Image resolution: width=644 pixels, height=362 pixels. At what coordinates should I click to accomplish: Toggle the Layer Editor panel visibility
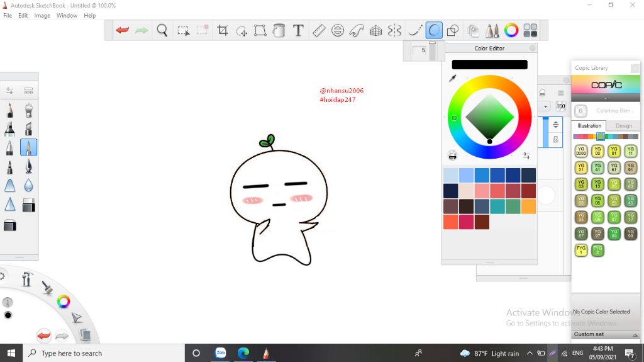coord(473,30)
